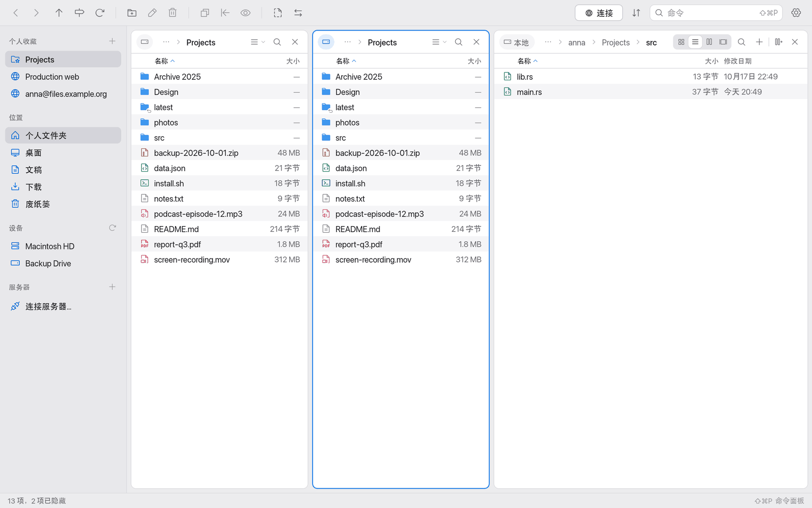The height and width of the screenshot is (508, 812).
Task: Expand the breadcrumb ellipsis in left Projects pane
Action: 166,42
